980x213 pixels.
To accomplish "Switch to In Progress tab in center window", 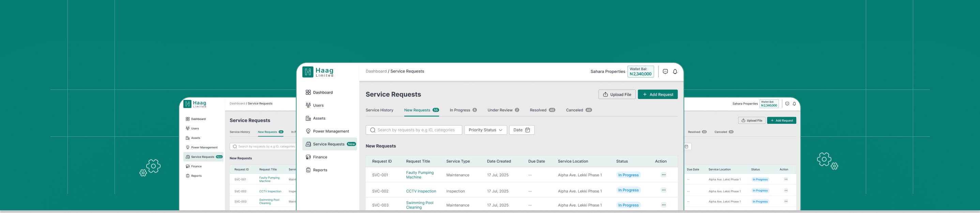I will tap(463, 110).
